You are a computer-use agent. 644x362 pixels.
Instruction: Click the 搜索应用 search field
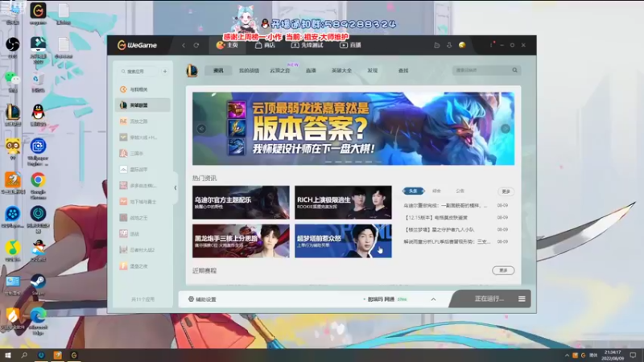138,72
